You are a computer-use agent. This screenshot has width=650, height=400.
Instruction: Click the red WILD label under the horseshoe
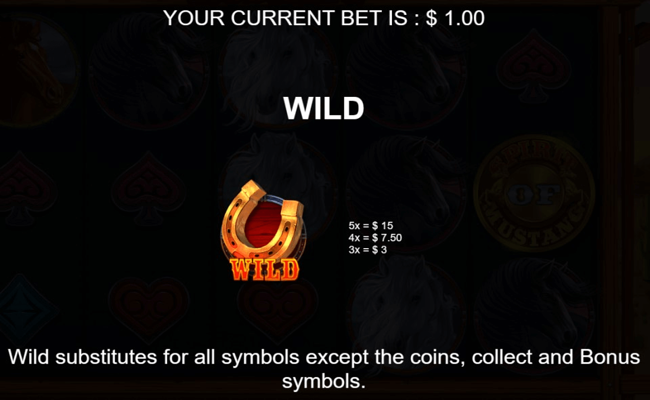[264, 270]
